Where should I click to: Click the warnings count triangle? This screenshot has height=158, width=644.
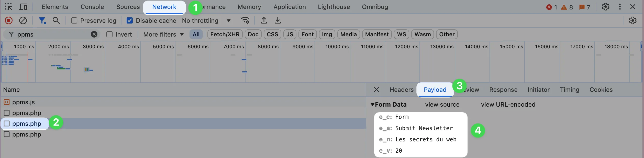[x=567, y=7]
